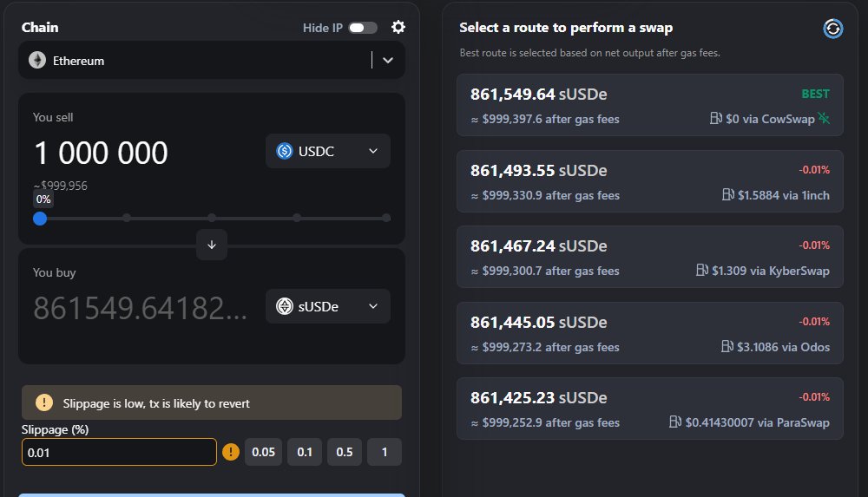Image resolution: width=868 pixels, height=497 pixels.
Task: Open the settings gear icon
Action: pyautogui.click(x=398, y=27)
